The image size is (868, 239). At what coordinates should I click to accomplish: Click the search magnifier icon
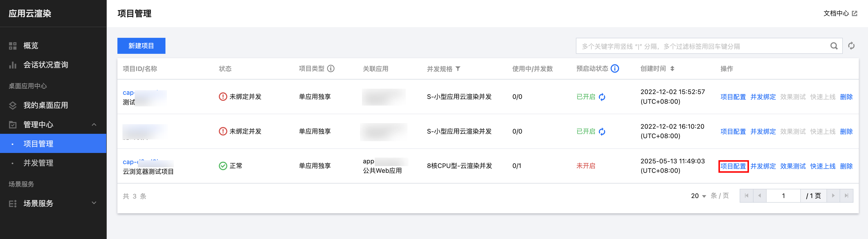(834, 46)
